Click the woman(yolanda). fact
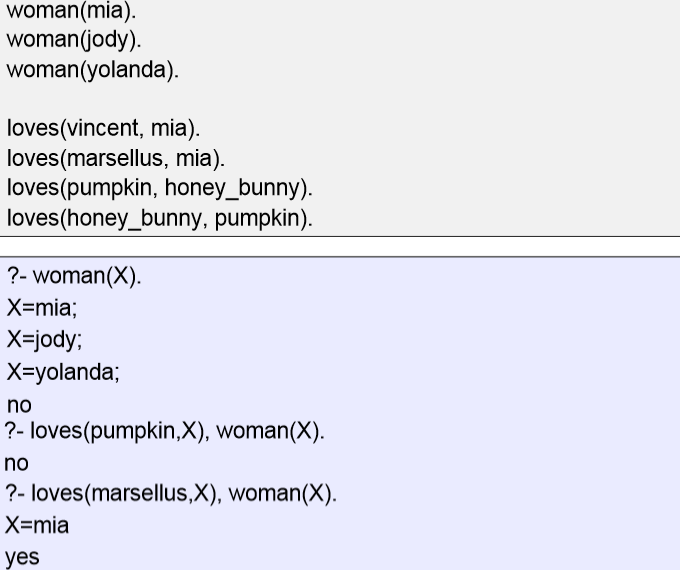Image resolution: width=680 pixels, height=572 pixels. click(93, 70)
